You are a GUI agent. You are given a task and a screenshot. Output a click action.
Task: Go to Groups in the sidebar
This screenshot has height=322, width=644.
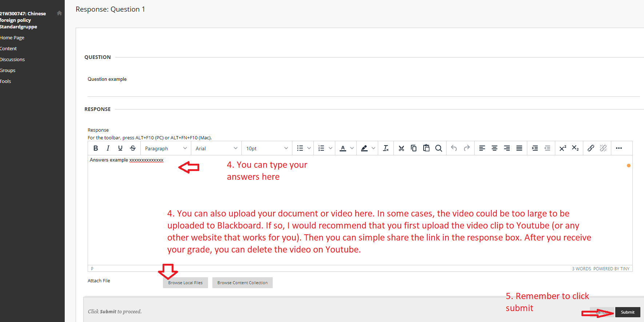(8, 70)
